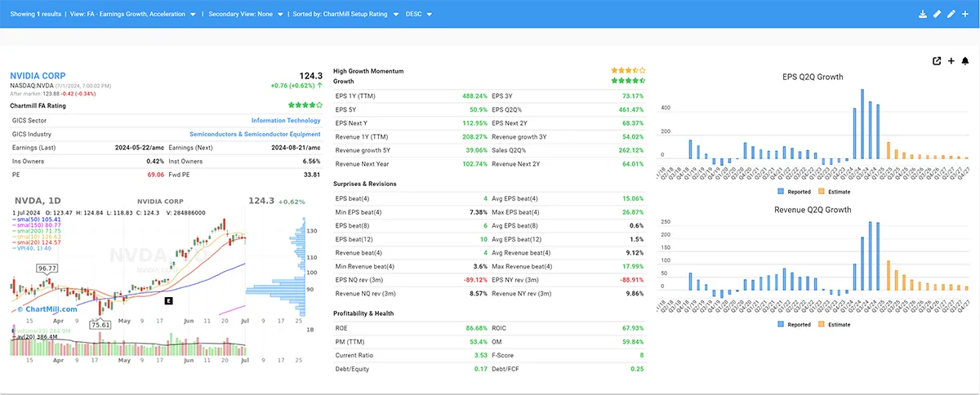Toggle Estimate legend in EPS Q2Q Growth
This screenshot has height=395, width=980.
(x=834, y=192)
